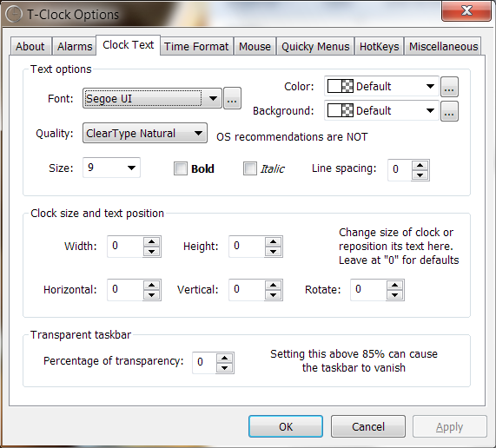Click the Width value field
Image resolution: width=496 pixels, height=448 pixels.
click(x=125, y=246)
